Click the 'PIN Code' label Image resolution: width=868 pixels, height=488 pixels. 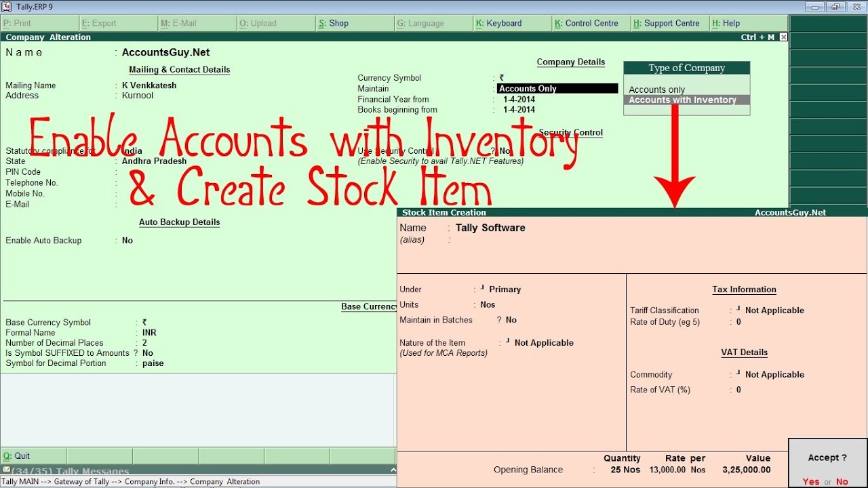[23, 172]
